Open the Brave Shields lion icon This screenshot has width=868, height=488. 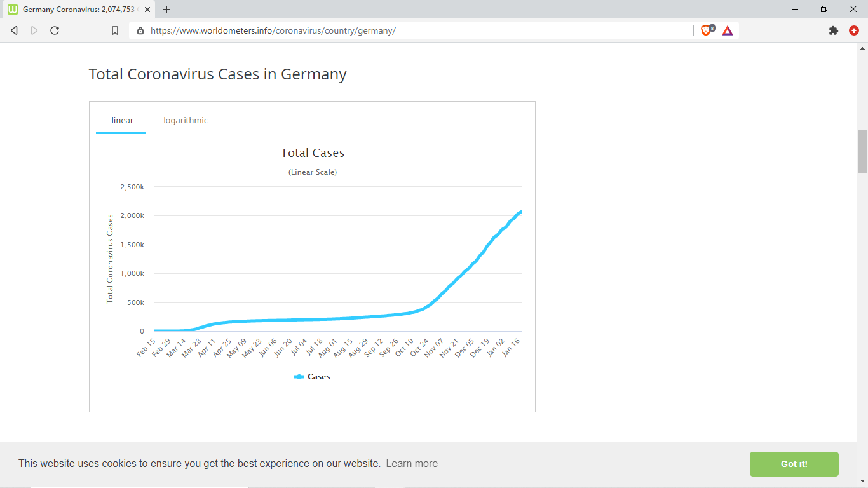(x=707, y=30)
